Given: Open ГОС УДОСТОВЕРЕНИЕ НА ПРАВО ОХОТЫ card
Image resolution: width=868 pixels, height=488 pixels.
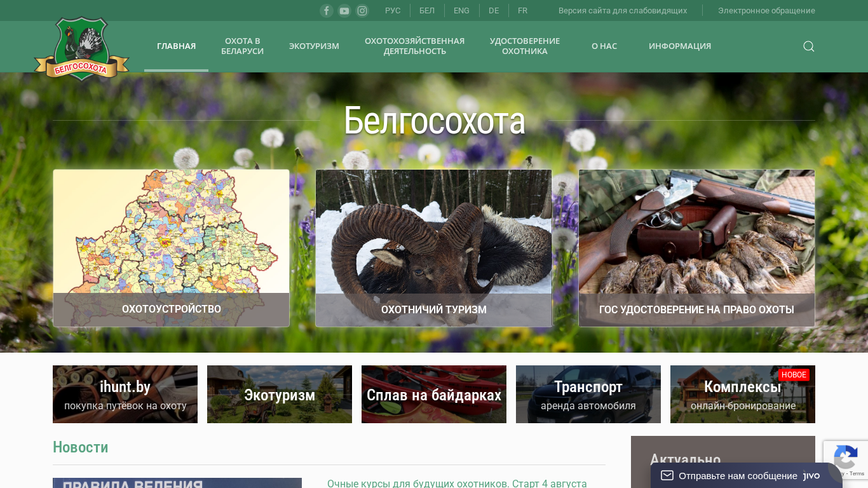Looking at the screenshot, I should click(696, 248).
